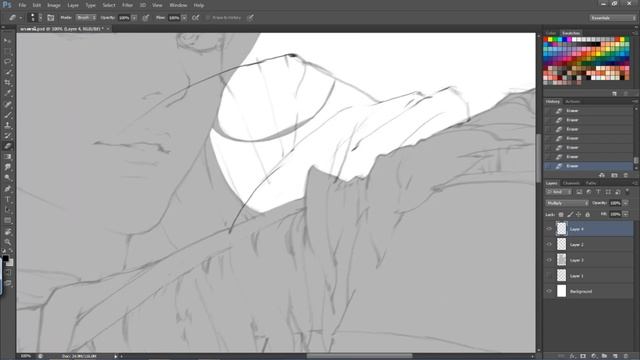This screenshot has width=640, height=360.
Task: Open the Window menu
Action: 178,5
